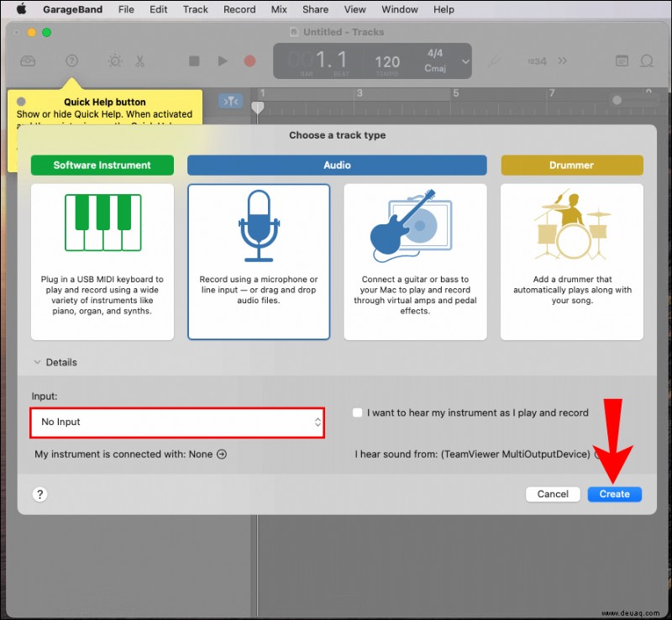Open the Record menu
This screenshot has height=620, width=672.
click(239, 9)
